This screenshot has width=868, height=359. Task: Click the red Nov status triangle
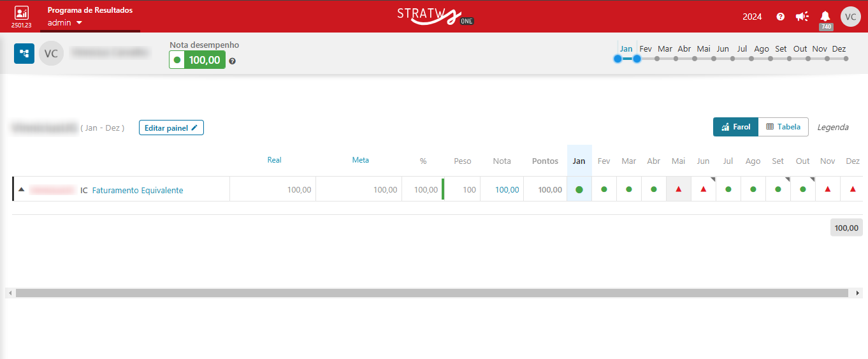pyautogui.click(x=828, y=189)
